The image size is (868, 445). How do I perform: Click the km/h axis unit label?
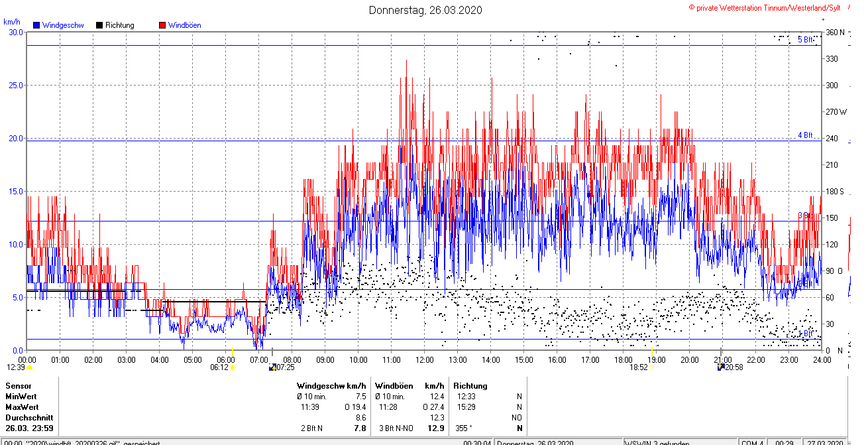click(13, 22)
